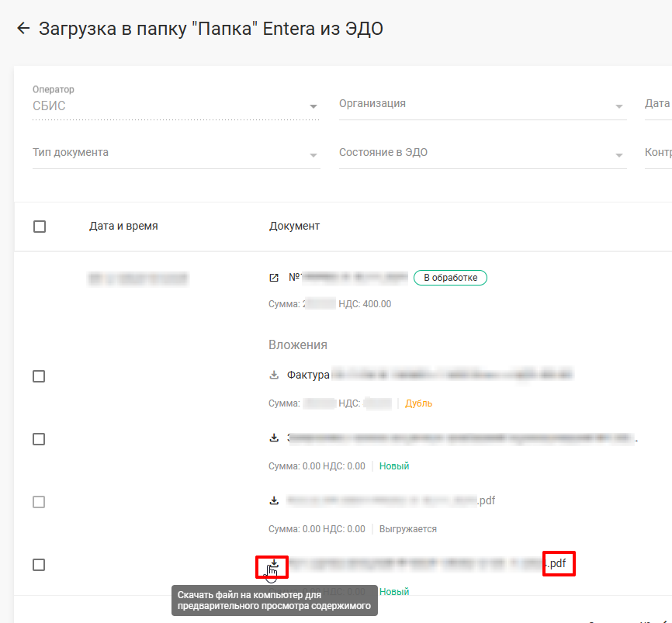Download the pdf attachment marked Выгружается
This screenshot has width=672, height=623.
click(274, 500)
